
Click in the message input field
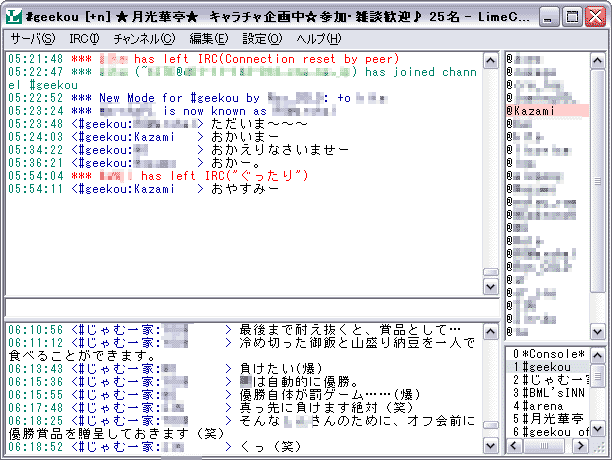250,308
